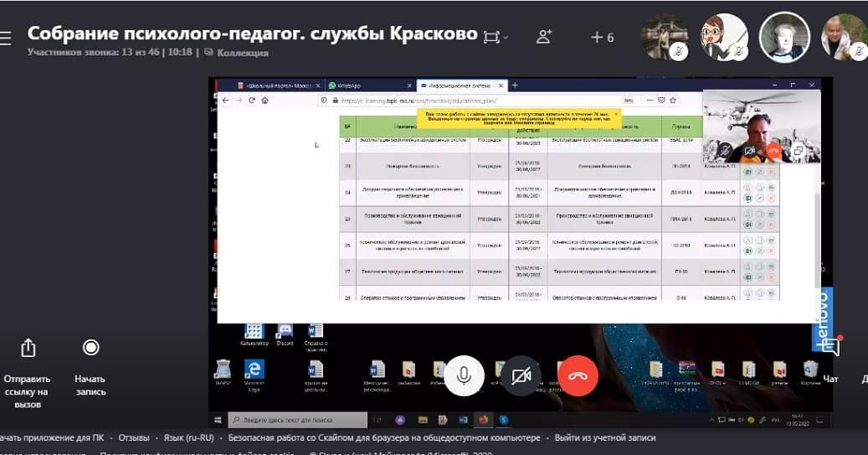Open Microsoft Edge desktop shortcut
Image resolution: width=868 pixels, height=455 pixels.
point(254,375)
